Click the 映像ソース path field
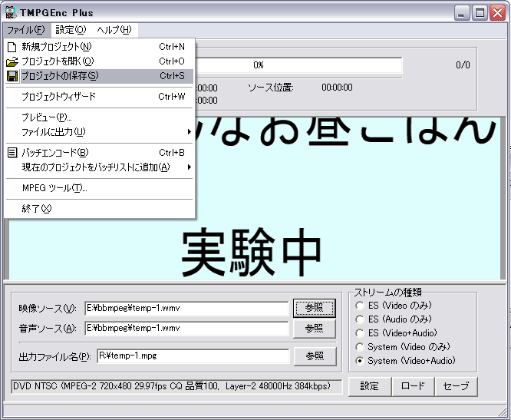This screenshot has width=511, height=420. [186, 309]
